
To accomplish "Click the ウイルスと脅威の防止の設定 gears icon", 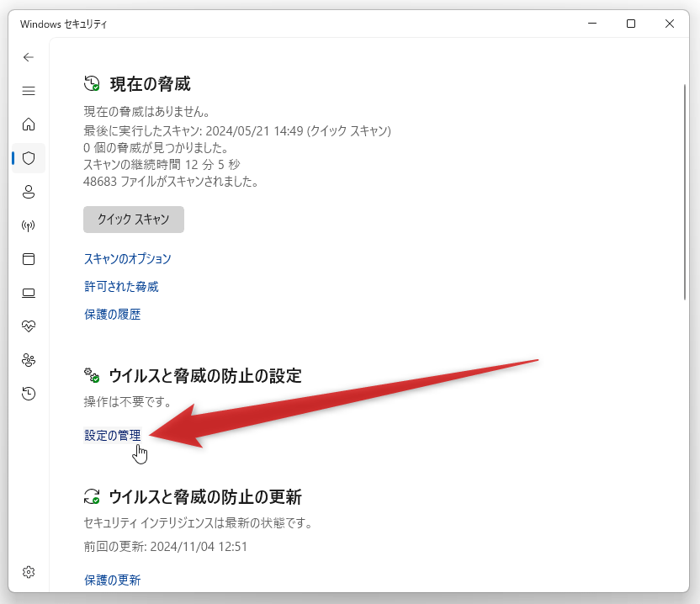I will (92, 375).
